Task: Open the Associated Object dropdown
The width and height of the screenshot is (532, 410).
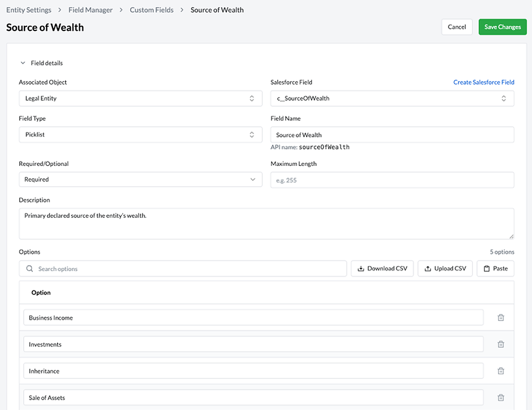Action: (x=140, y=99)
